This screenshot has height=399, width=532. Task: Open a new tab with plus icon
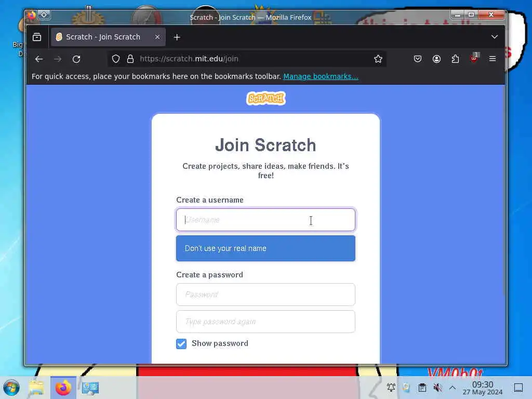tap(177, 37)
